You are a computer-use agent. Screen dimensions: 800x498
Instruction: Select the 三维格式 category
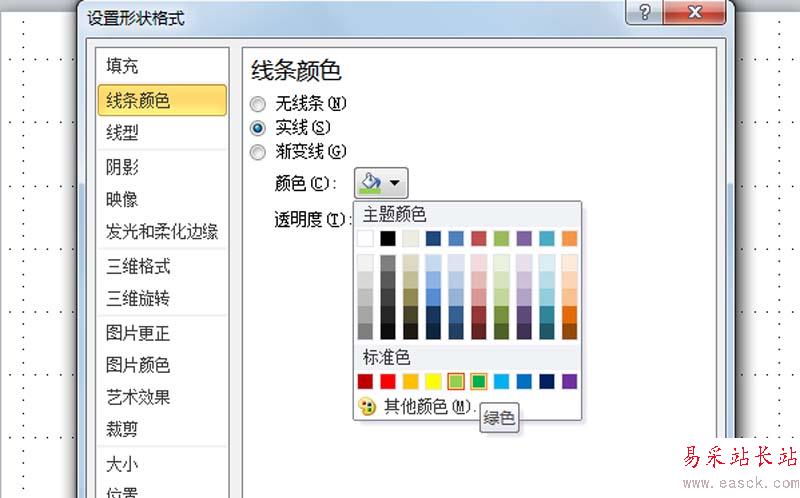click(162, 266)
